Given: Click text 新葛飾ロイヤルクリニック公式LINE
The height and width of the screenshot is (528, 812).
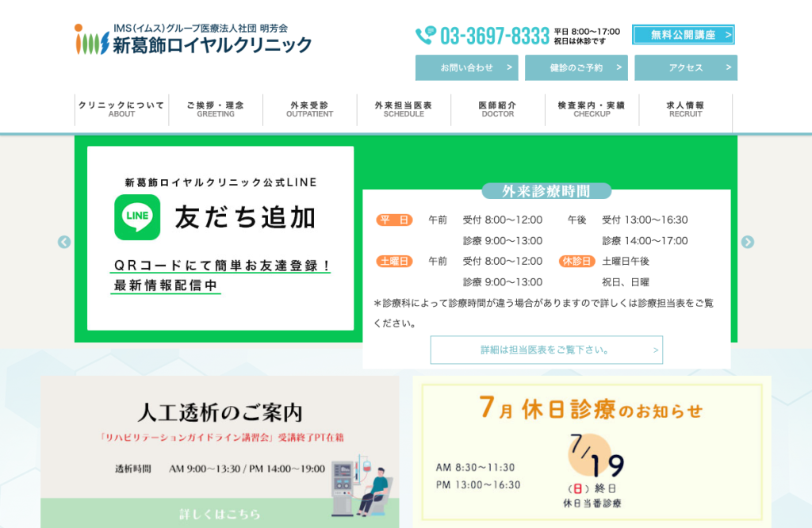Looking at the screenshot, I should point(221,182).
